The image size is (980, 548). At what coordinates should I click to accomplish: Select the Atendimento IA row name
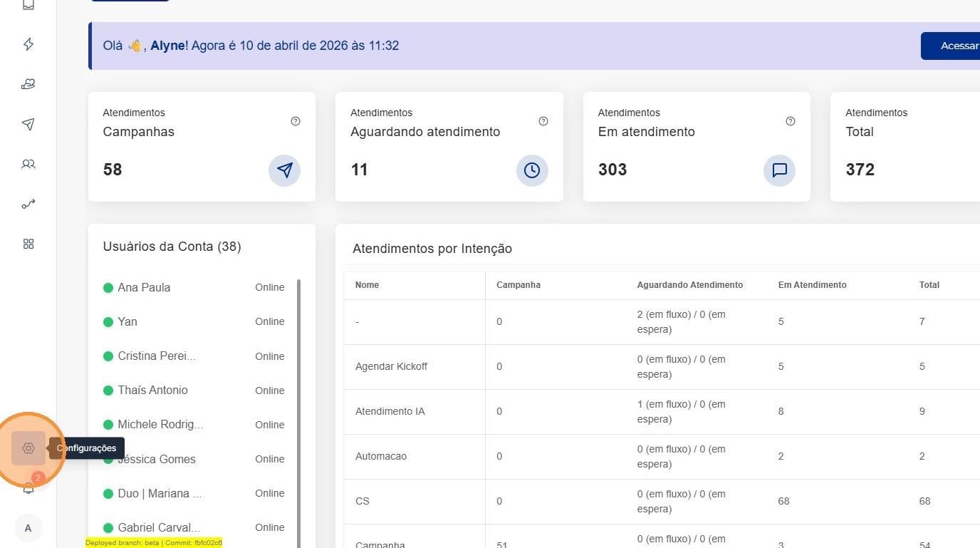[390, 411]
